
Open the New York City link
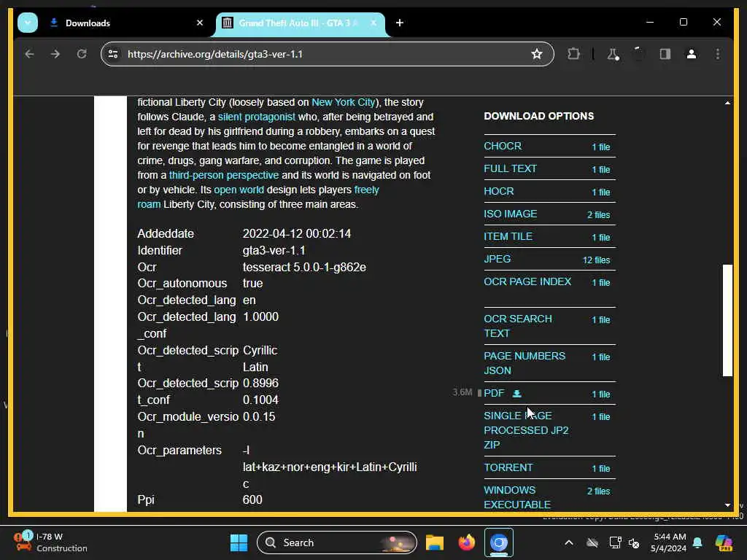point(343,102)
